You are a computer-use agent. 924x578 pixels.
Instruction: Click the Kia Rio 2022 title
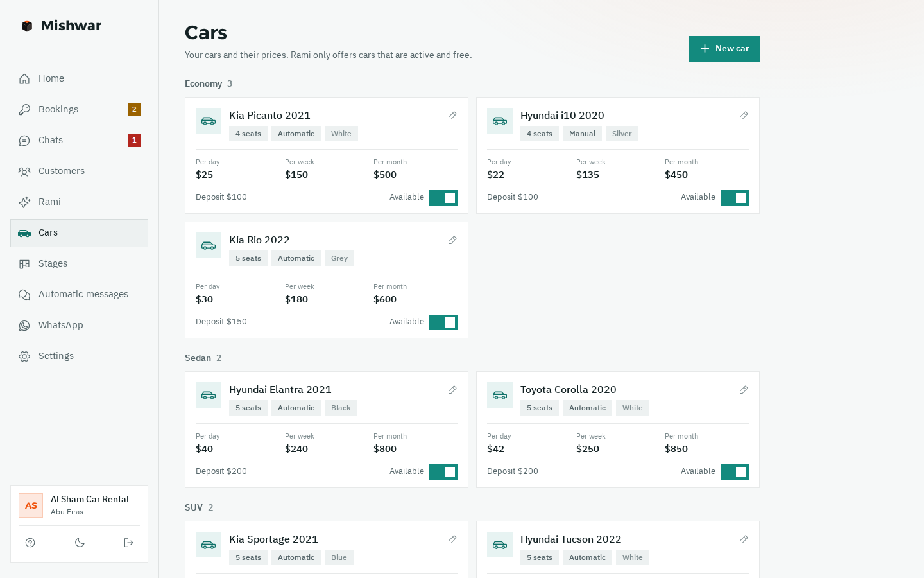pos(259,240)
